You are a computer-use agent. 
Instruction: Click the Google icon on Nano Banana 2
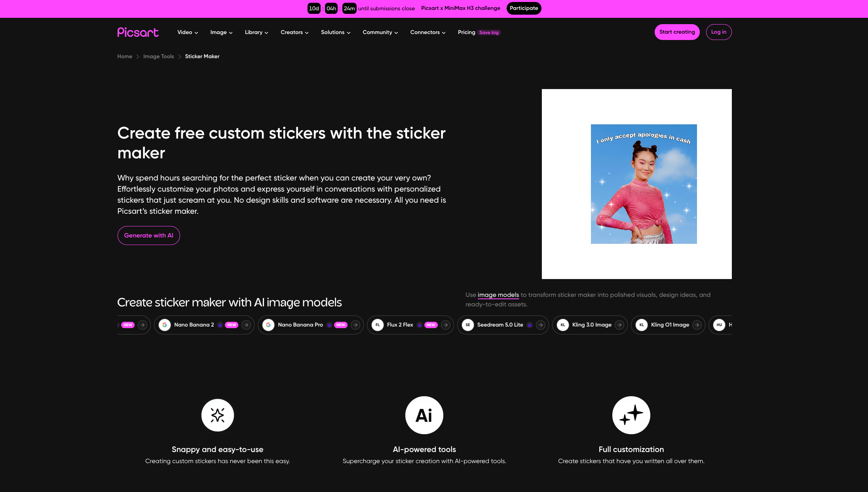coord(165,325)
